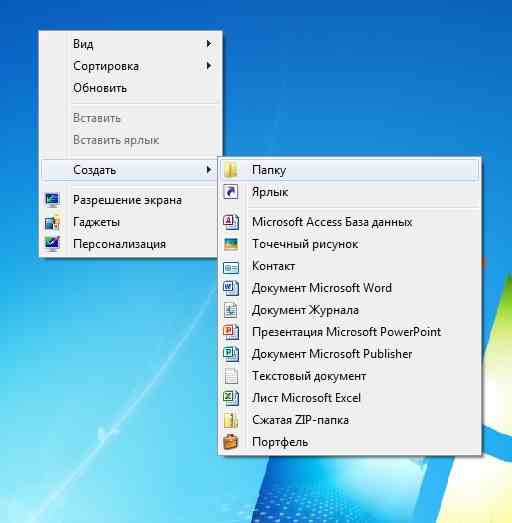This screenshot has height=523, width=512.
Task: Expand the Создать submenu arrow
Action: pos(209,170)
